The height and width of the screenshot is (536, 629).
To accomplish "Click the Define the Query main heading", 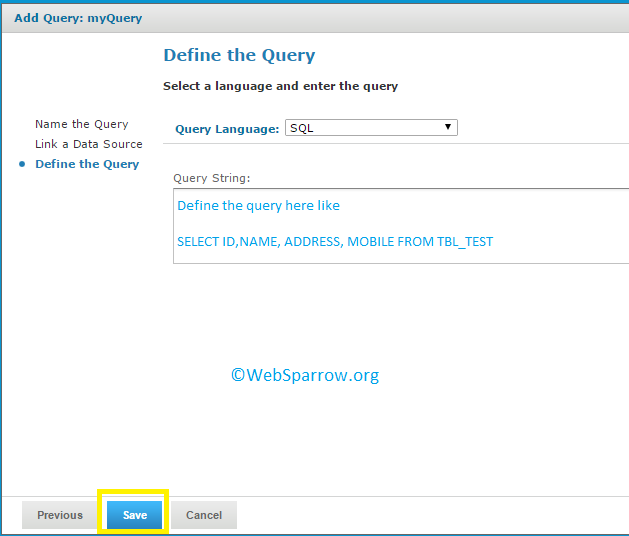I will 239,55.
